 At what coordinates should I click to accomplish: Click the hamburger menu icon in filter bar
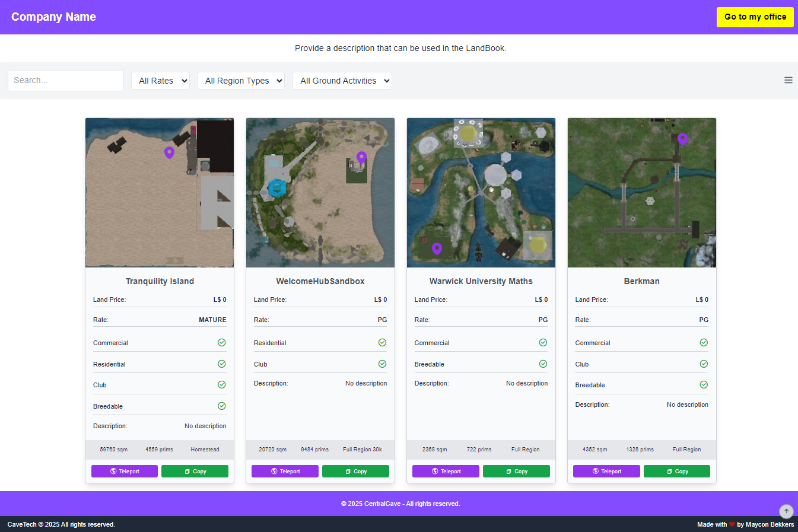pos(788,80)
